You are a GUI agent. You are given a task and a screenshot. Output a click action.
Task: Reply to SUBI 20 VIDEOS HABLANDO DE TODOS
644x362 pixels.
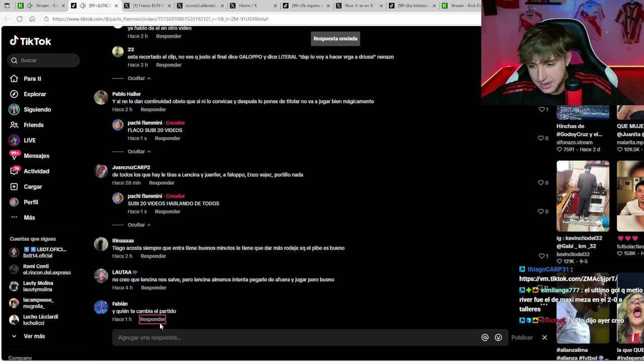(x=167, y=212)
